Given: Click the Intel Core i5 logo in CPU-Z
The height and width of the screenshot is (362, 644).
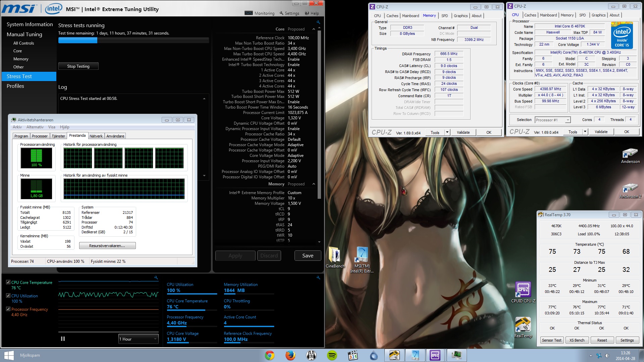Looking at the screenshot, I should (622, 35).
